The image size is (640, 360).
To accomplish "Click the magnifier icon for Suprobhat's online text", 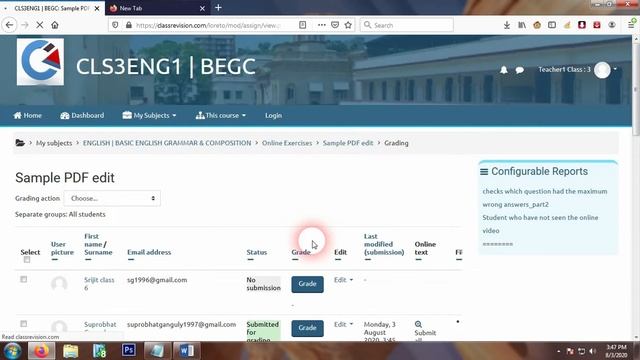I will 418,324.
